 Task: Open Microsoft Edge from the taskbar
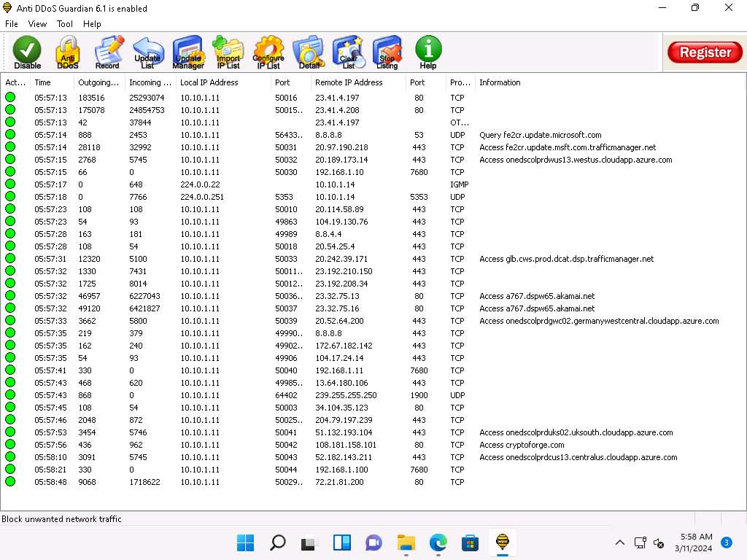pos(438,542)
